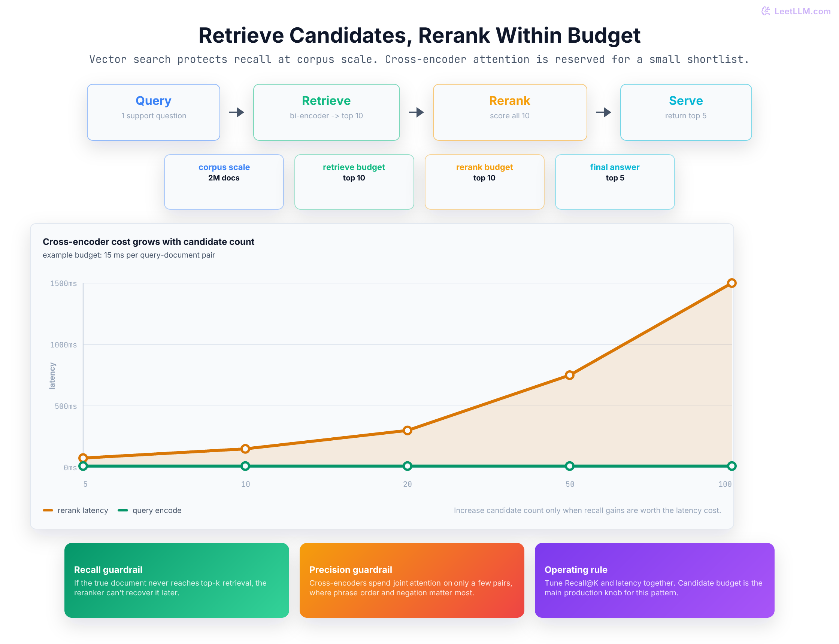
Task: Click the 'rerank latency' legend label
Action: [x=83, y=510]
